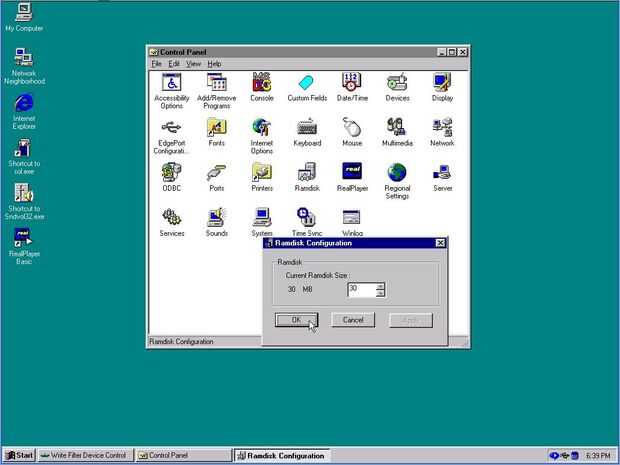Viewport: 620px width, 465px height.
Task: Minimize the Control Panel window
Action: (442, 52)
